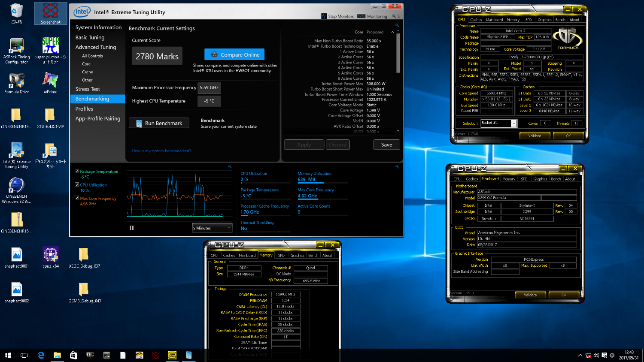The width and height of the screenshot is (644, 362).
Task: Open snaphsot0001 image file
Action: pos(16,257)
